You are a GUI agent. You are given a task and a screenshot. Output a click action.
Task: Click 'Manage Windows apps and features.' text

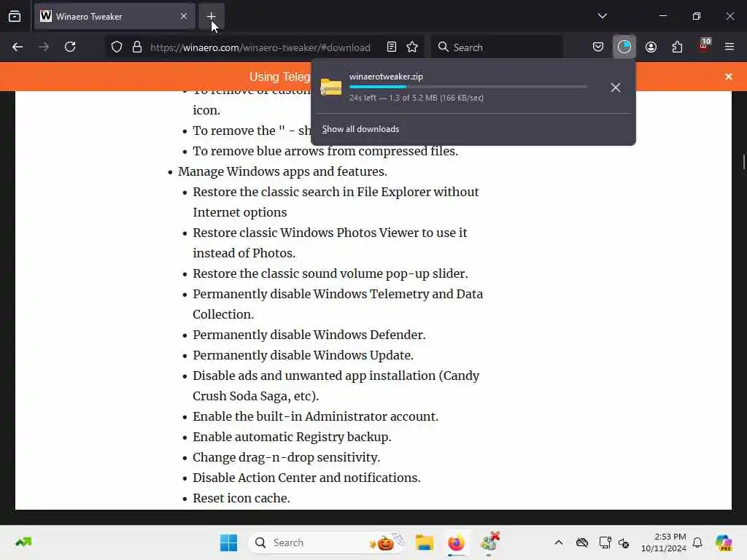click(x=282, y=171)
